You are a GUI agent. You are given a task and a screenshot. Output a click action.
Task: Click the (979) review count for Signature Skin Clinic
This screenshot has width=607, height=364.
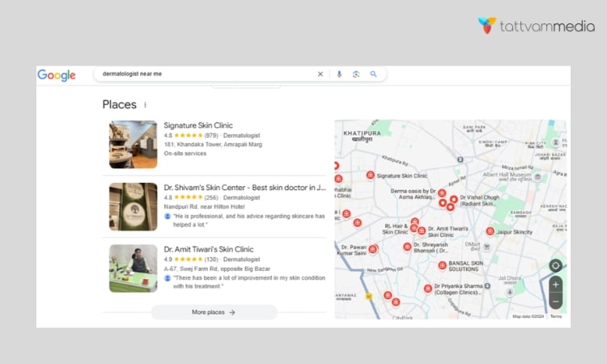pyautogui.click(x=211, y=135)
